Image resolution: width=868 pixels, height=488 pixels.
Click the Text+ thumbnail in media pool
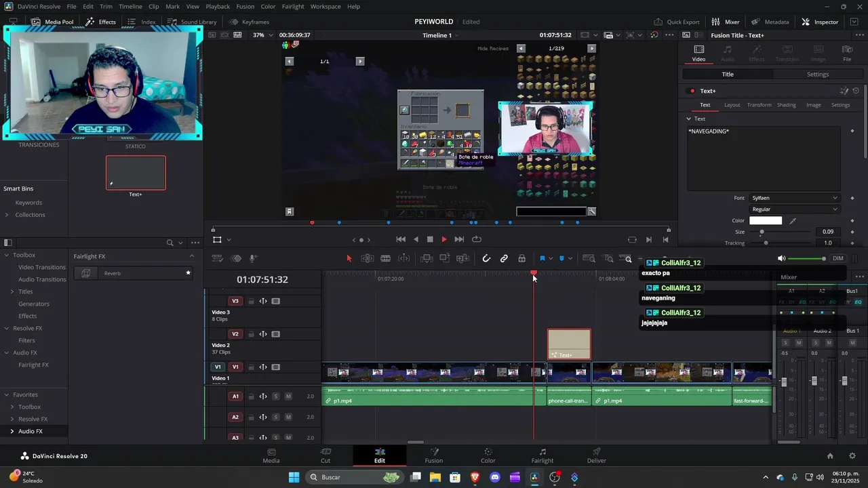click(x=136, y=173)
